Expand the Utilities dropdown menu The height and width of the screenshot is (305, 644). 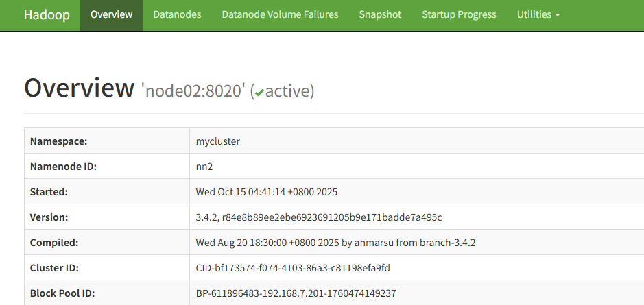pos(538,14)
